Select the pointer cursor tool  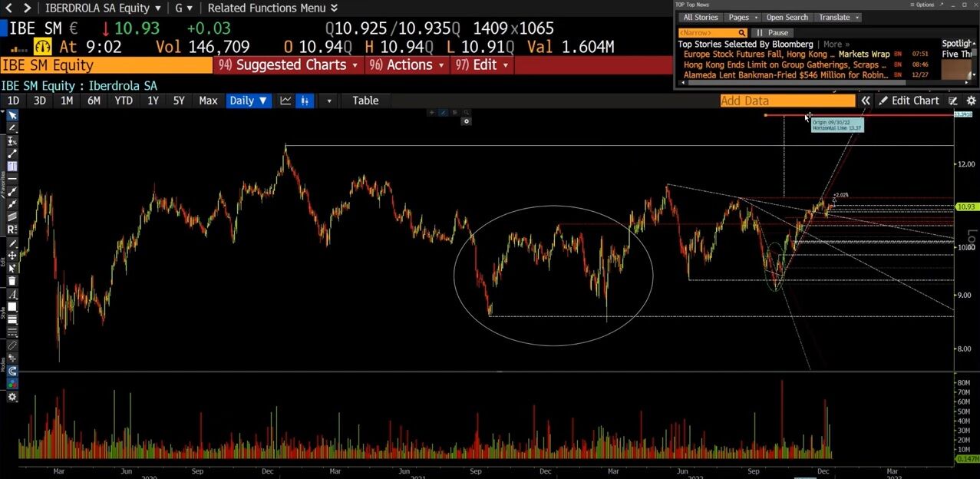12,114
